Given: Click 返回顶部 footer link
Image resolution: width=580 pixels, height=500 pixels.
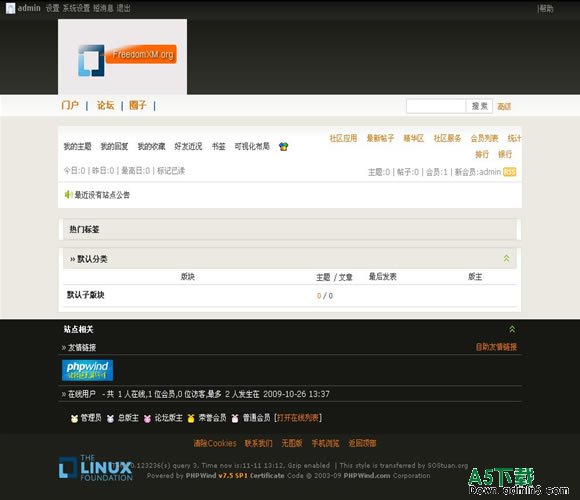Looking at the screenshot, I should coord(362,443).
